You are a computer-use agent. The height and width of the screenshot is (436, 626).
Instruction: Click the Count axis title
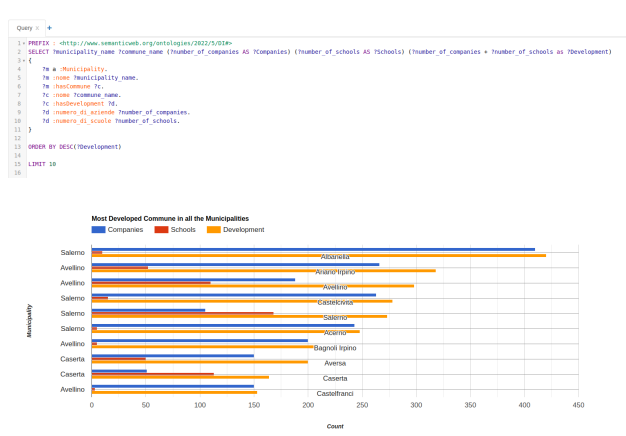[335, 426]
